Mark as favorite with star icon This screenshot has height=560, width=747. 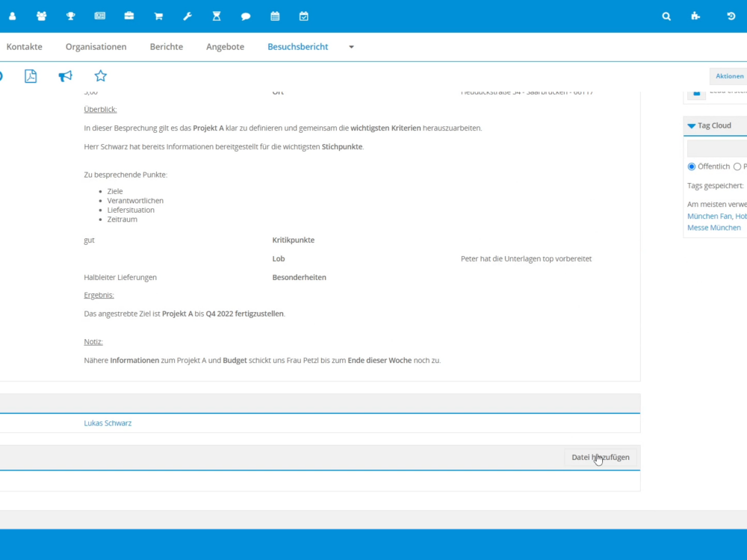click(101, 76)
